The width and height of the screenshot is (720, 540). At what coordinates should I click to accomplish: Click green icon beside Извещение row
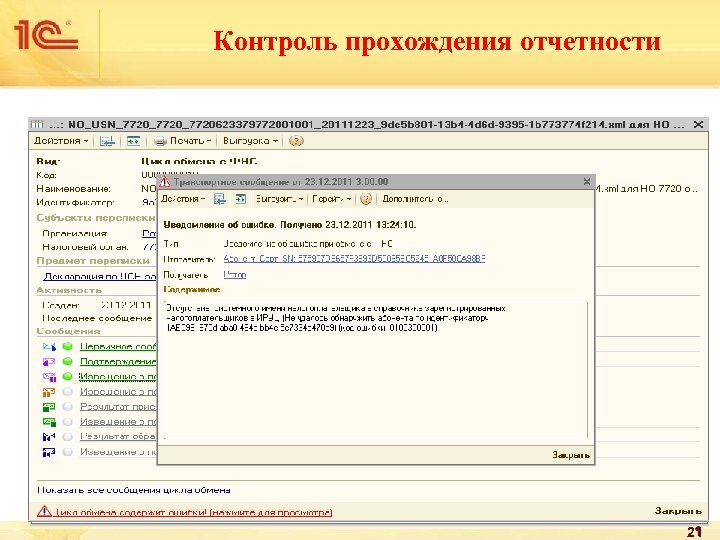point(49,422)
